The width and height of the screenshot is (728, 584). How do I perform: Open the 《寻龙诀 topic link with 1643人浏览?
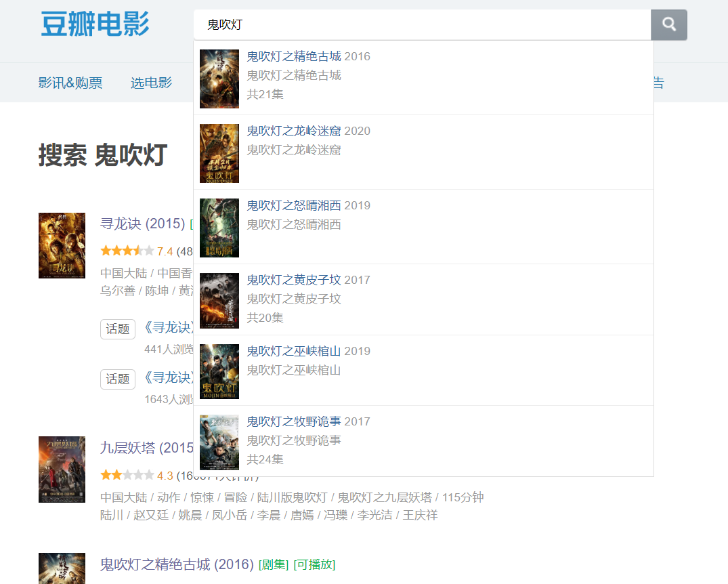(169, 378)
